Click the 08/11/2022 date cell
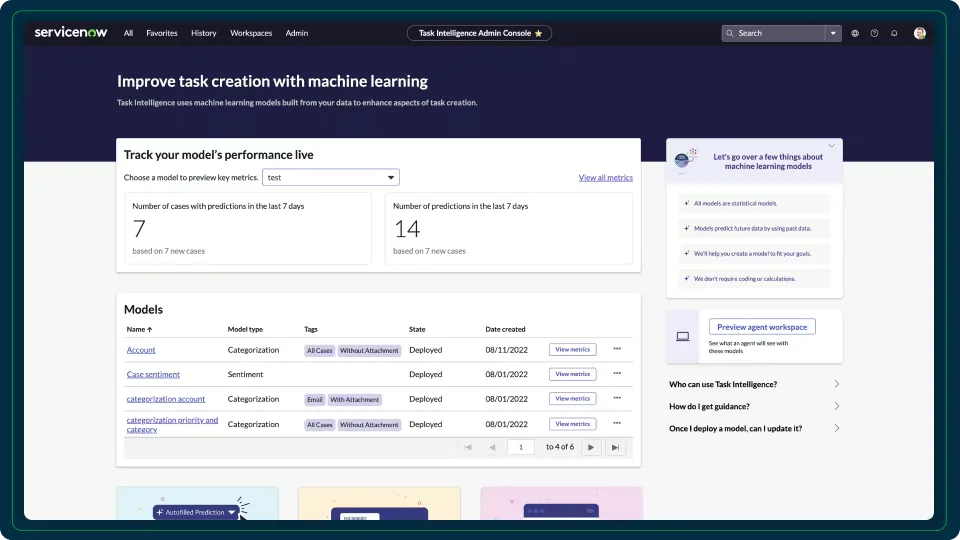This screenshot has height=540, width=960. (x=506, y=350)
